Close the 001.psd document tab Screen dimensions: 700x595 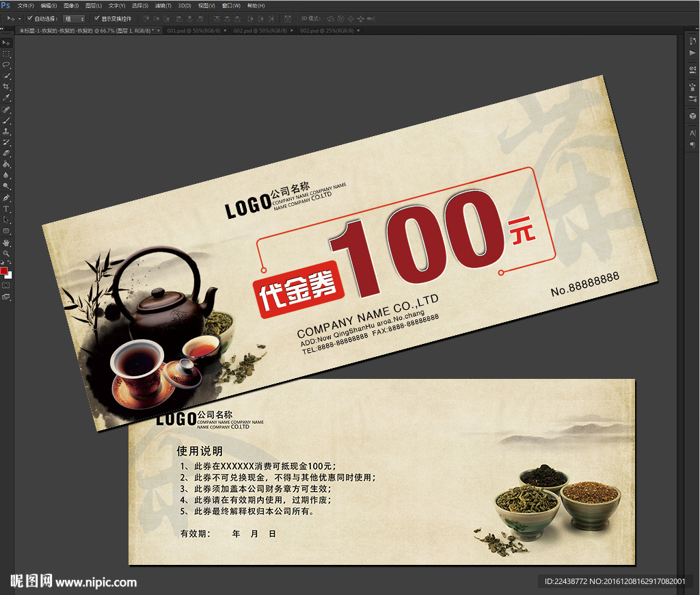pos(225,30)
